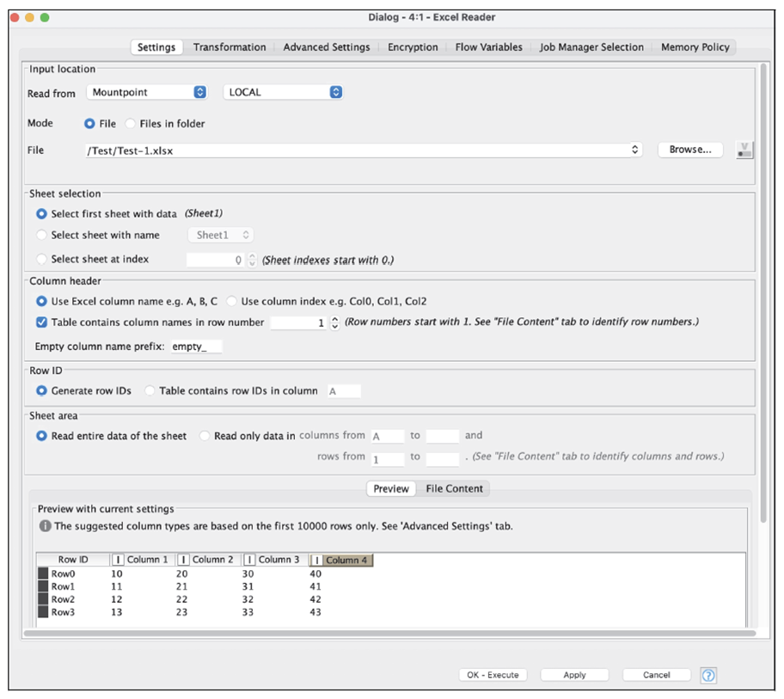Screen dimensions: 784x699
Task: Switch to the File Content tab
Action: pyautogui.click(x=455, y=488)
